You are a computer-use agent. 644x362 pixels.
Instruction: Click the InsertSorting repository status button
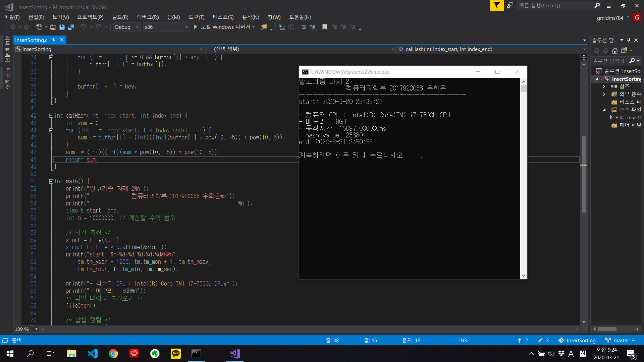pyautogui.click(x=577, y=340)
